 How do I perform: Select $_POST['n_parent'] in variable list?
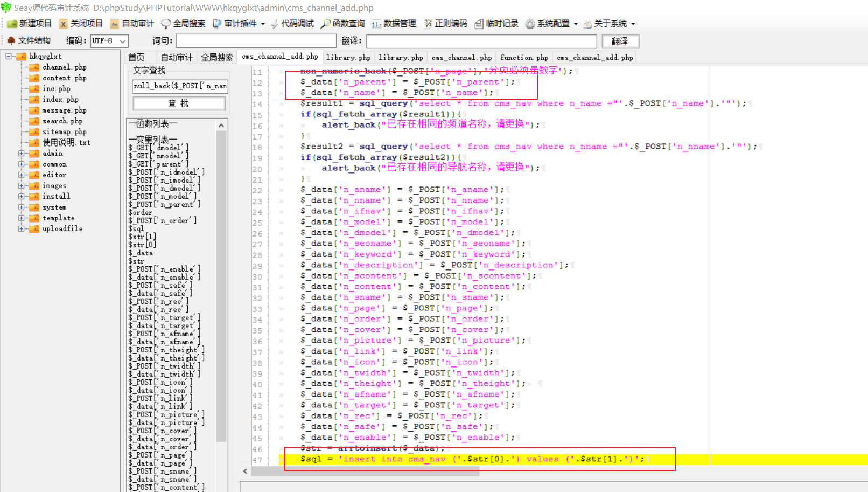[x=164, y=204]
